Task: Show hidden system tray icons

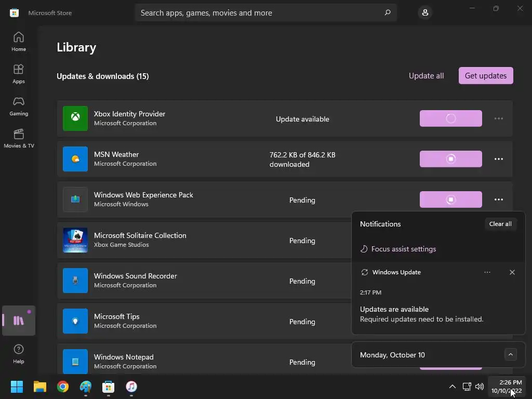Action: [453, 387]
